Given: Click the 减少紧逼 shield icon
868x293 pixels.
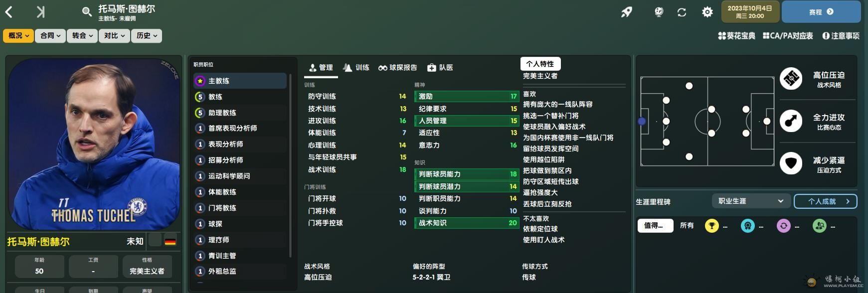Looking at the screenshot, I should pyautogui.click(x=791, y=163).
